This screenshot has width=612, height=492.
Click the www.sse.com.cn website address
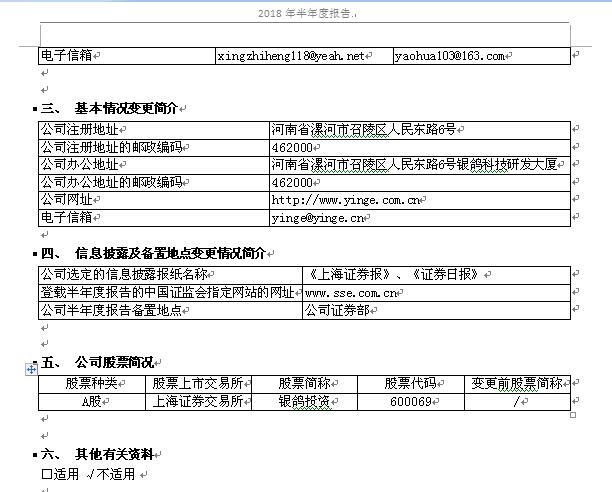point(353,293)
